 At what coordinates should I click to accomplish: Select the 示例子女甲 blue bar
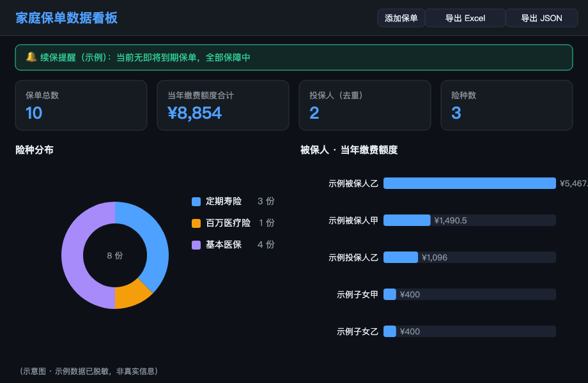point(390,294)
